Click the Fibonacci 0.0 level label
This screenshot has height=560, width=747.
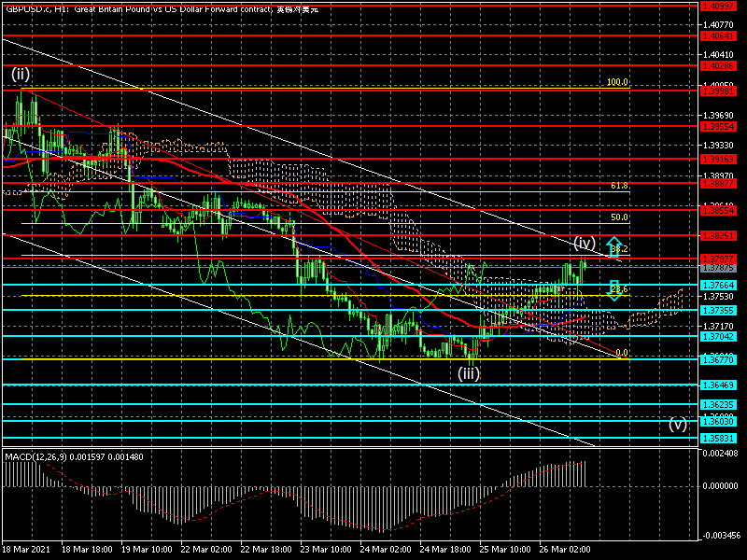[x=622, y=353]
